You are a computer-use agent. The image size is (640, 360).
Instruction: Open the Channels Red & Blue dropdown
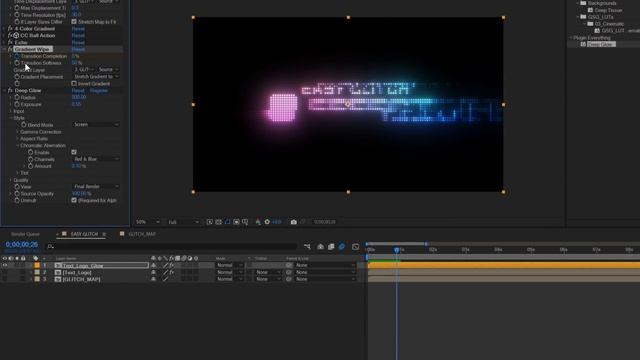[96, 159]
